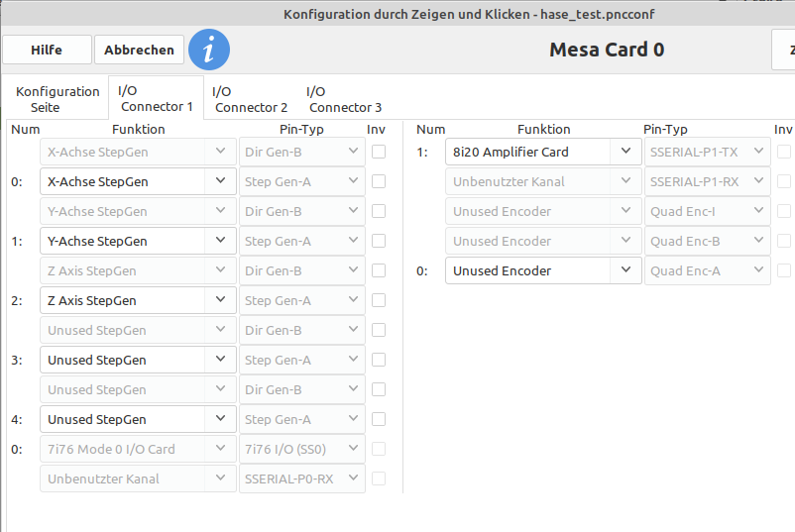This screenshot has width=795, height=532.
Task: Expand the Unused Encoder dropdown for row 0
Action: [543, 271]
